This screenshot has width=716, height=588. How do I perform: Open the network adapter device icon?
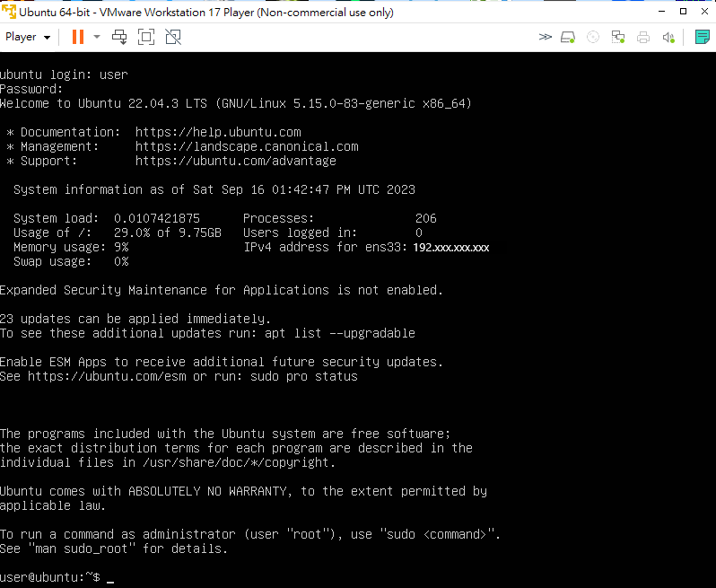pyautogui.click(x=618, y=37)
